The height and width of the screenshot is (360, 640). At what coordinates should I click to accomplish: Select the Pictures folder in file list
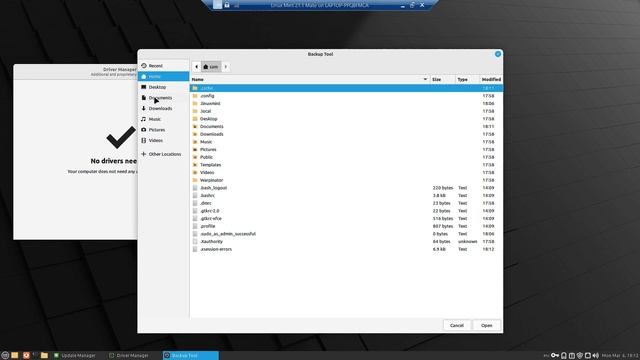(x=346, y=149)
